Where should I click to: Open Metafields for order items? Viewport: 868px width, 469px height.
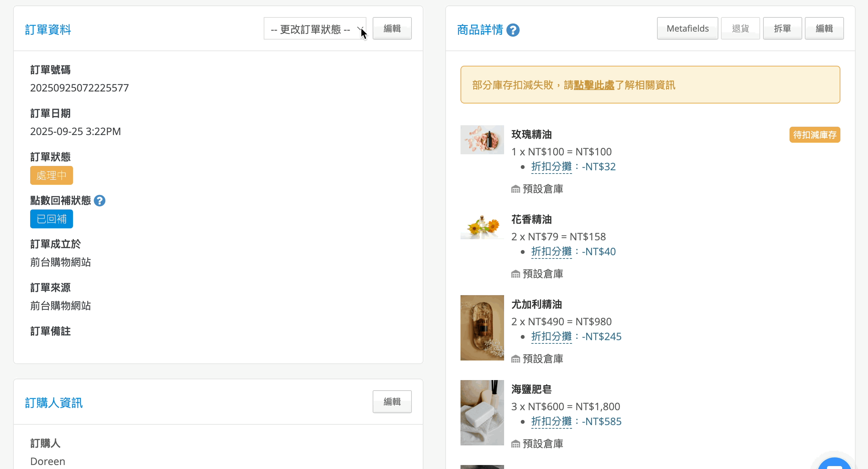point(687,29)
